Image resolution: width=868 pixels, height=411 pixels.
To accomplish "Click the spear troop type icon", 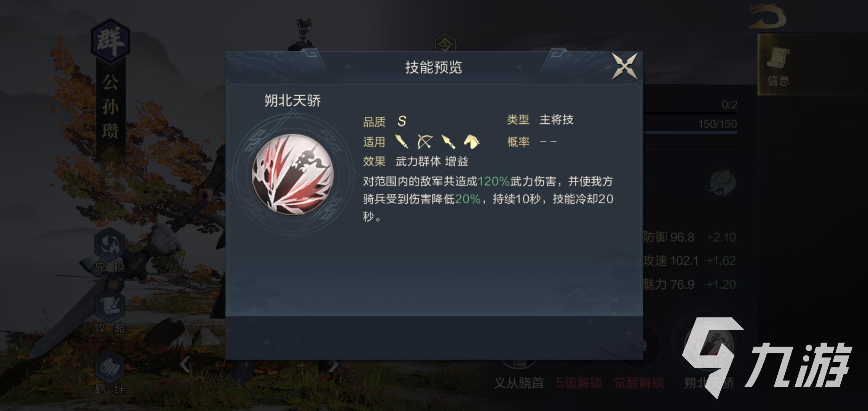I will (448, 142).
